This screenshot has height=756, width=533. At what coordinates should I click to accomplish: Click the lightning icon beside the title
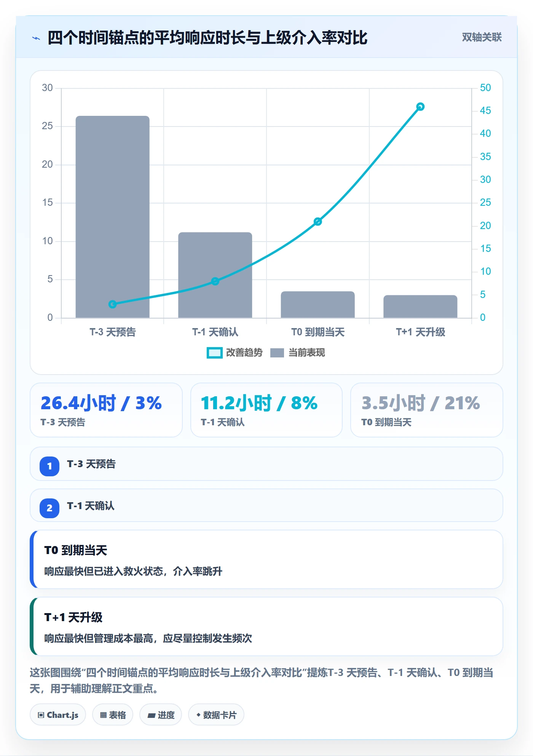(x=36, y=38)
